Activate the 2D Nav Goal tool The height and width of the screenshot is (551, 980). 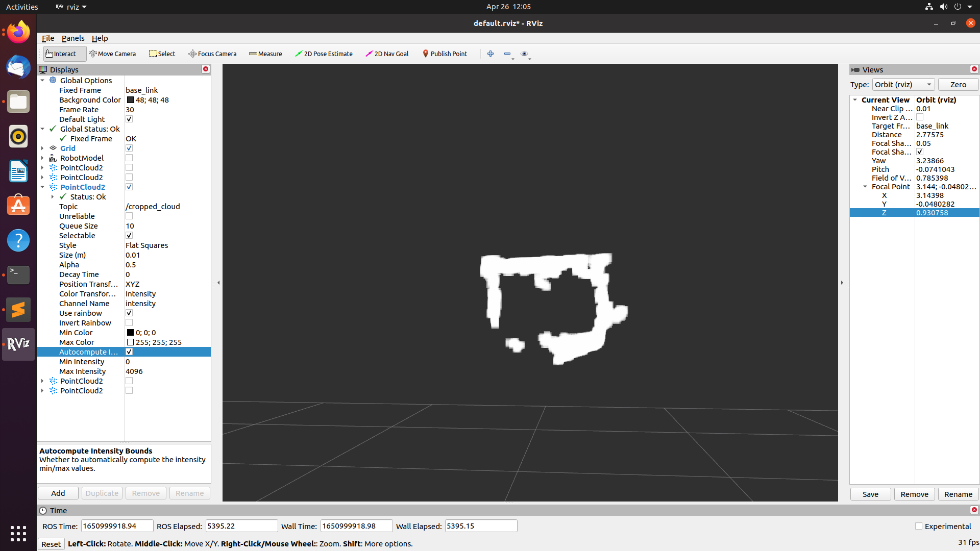[x=387, y=54]
